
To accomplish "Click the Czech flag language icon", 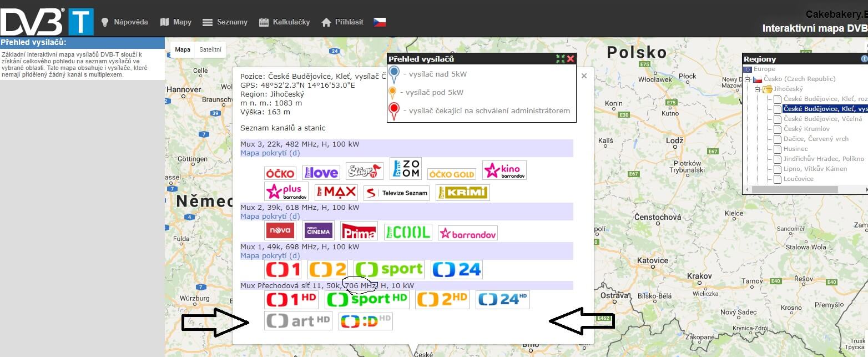I will (379, 22).
